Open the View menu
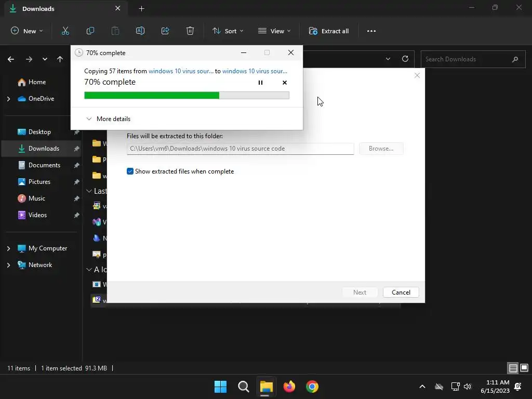Screen dimensions: 532x399 click(x=274, y=31)
